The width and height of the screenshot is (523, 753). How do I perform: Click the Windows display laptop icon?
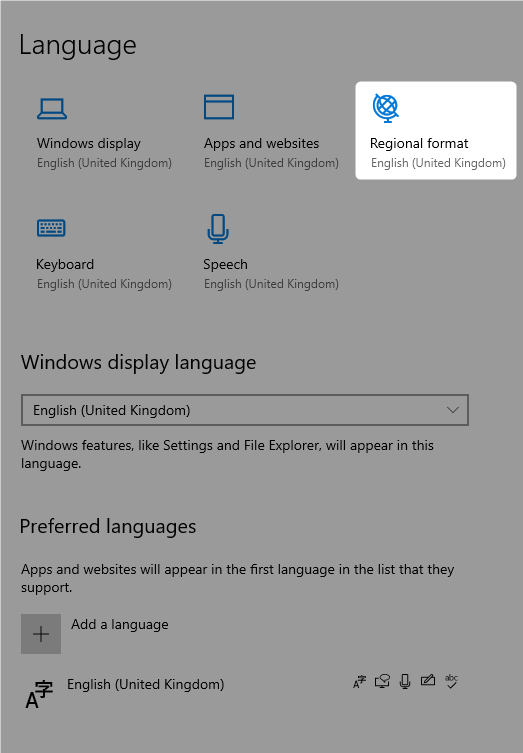tap(52, 108)
